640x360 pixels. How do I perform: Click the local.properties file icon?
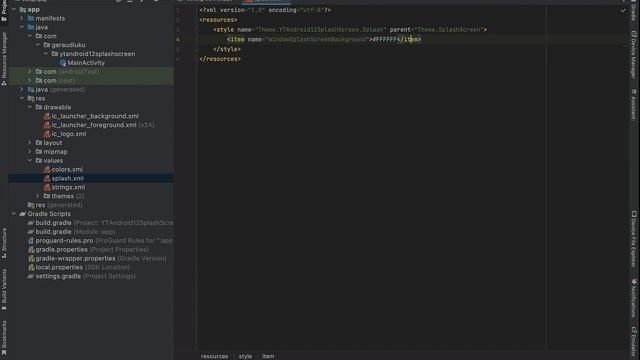point(31,268)
